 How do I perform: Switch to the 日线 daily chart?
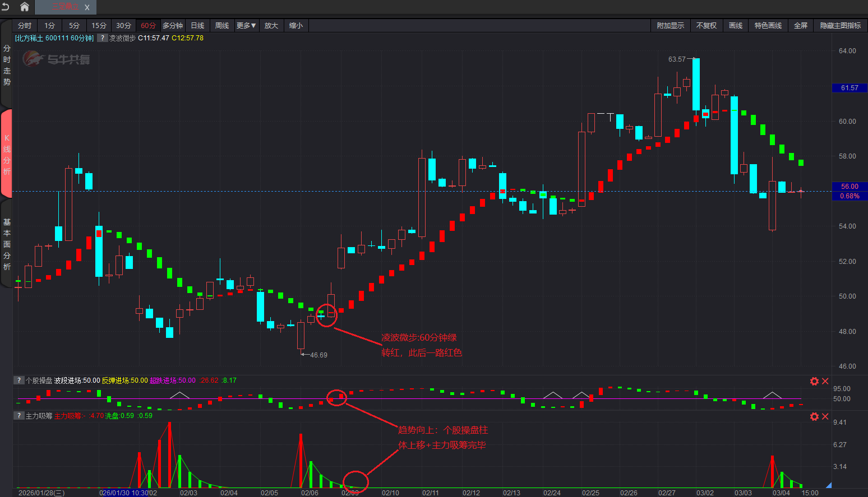coord(197,26)
